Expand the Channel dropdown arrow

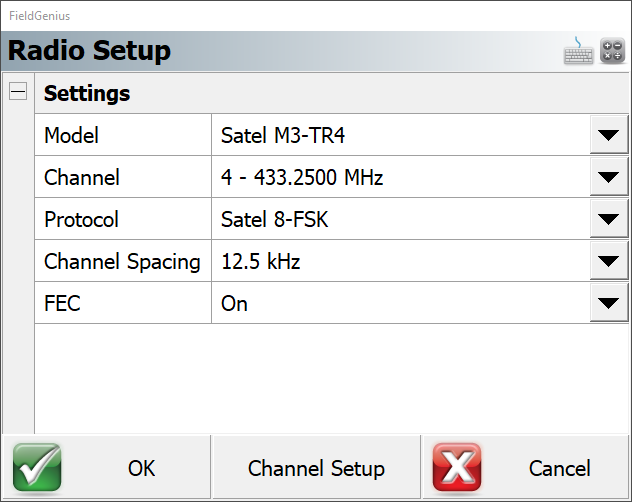pyautogui.click(x=608, y=178)
